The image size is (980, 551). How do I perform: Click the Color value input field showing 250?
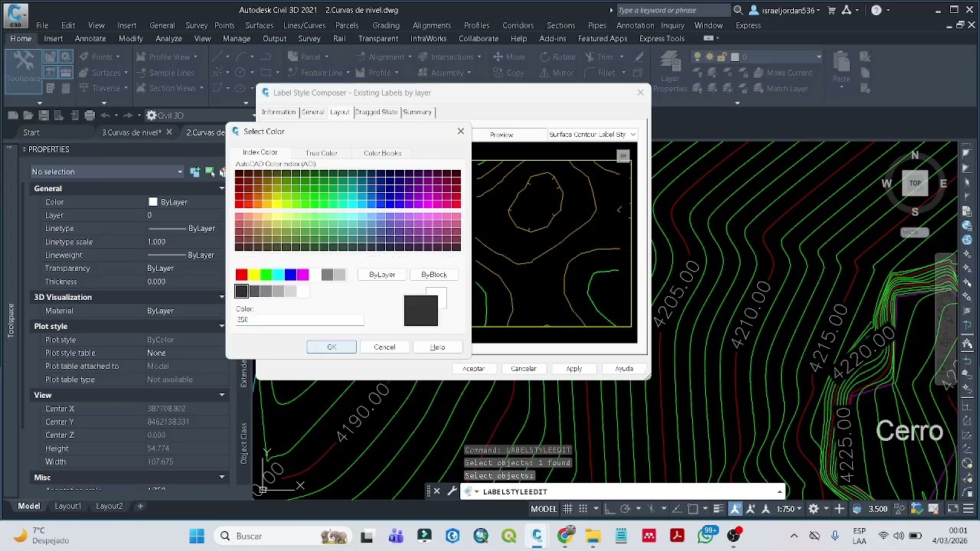299,319
